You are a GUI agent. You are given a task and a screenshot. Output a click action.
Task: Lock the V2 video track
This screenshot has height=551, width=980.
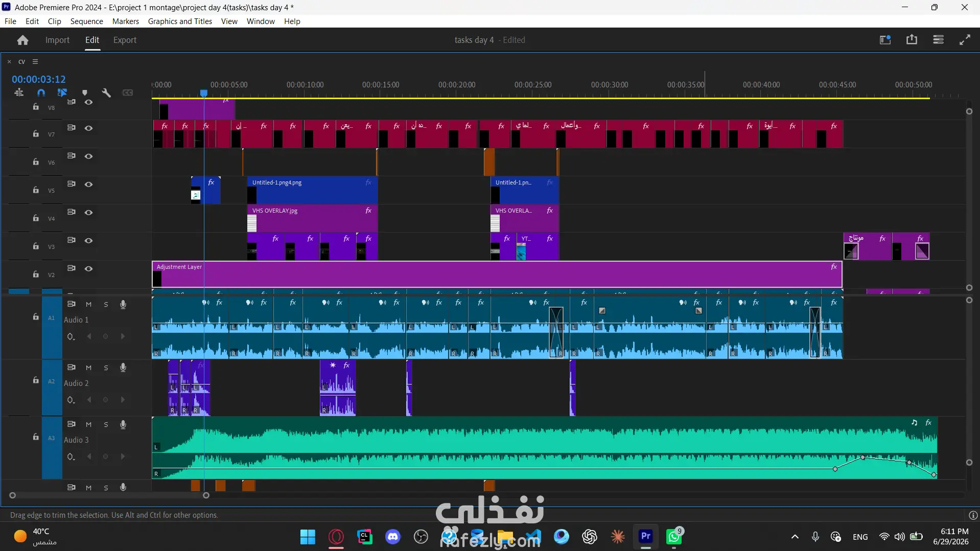click(x=36, y=274)
